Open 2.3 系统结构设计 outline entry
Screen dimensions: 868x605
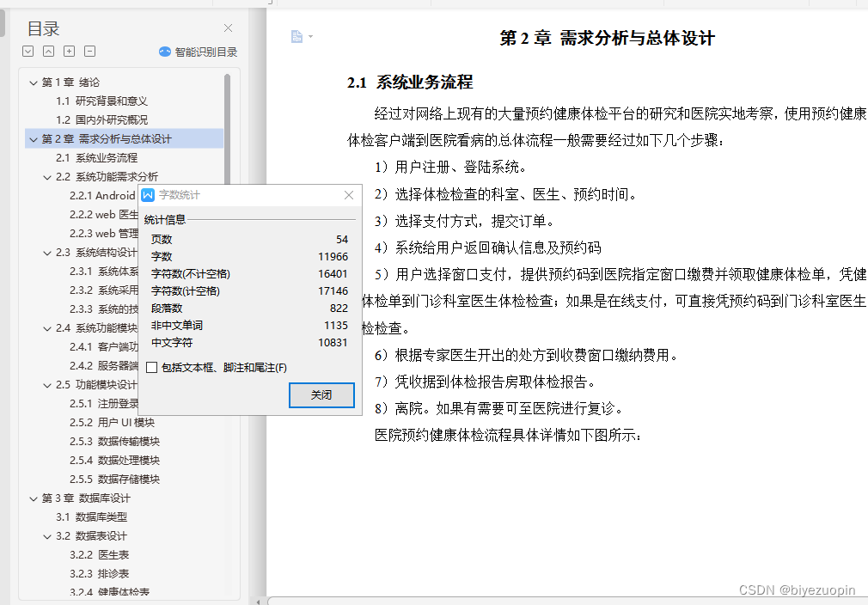click(96, 253)
